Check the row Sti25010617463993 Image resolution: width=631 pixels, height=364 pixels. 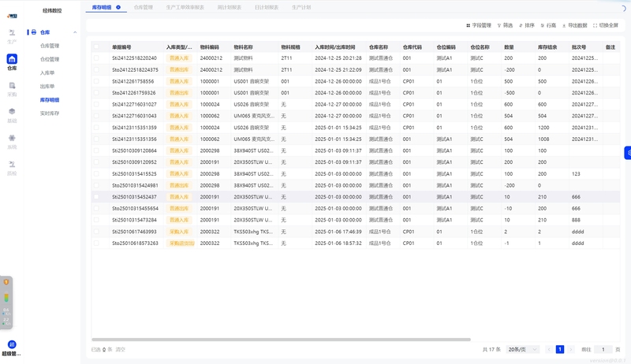[96, 232]
